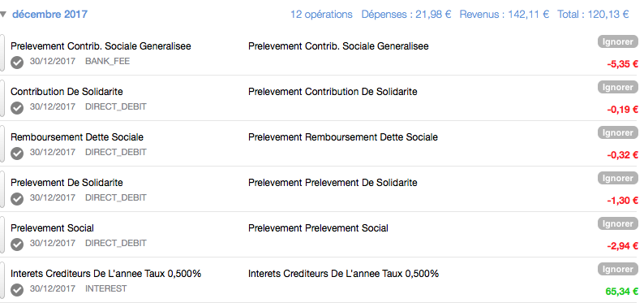The height and width of the screenshot is (303, 644).
Task: Toggle checkmark on Remboursement Dette Sociale row
Action: point(17,154)
